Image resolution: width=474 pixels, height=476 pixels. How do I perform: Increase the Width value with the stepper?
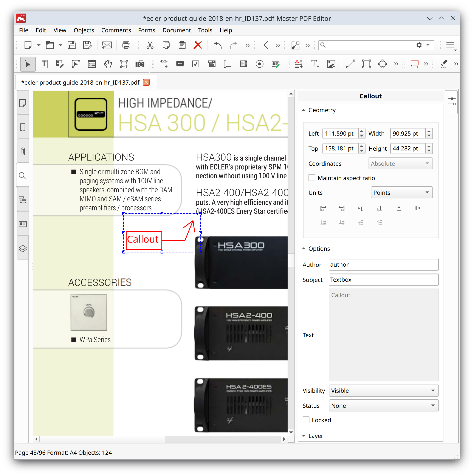point(429,131)
